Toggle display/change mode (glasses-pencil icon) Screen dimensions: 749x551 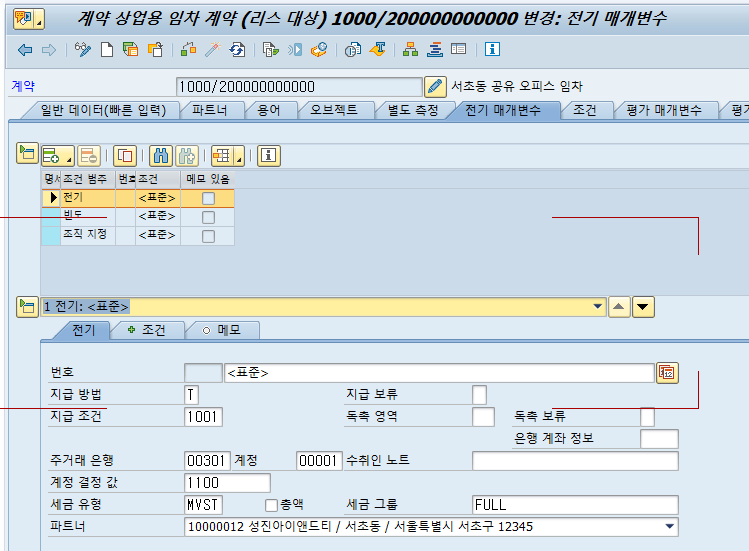(x=83, y=50)
